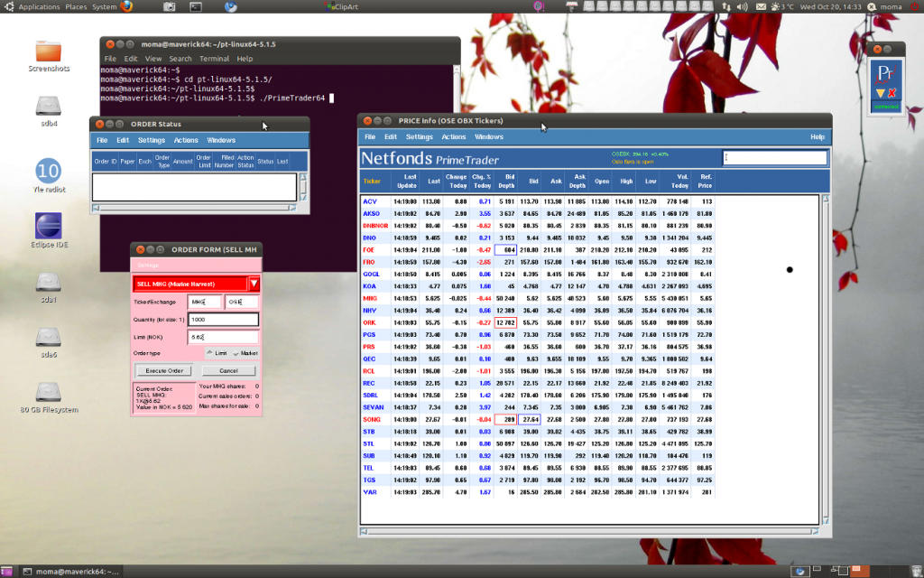Viewport: 924px width, 578px height.
Task: Click the Cancel button in order form
Action: (228, 370)
